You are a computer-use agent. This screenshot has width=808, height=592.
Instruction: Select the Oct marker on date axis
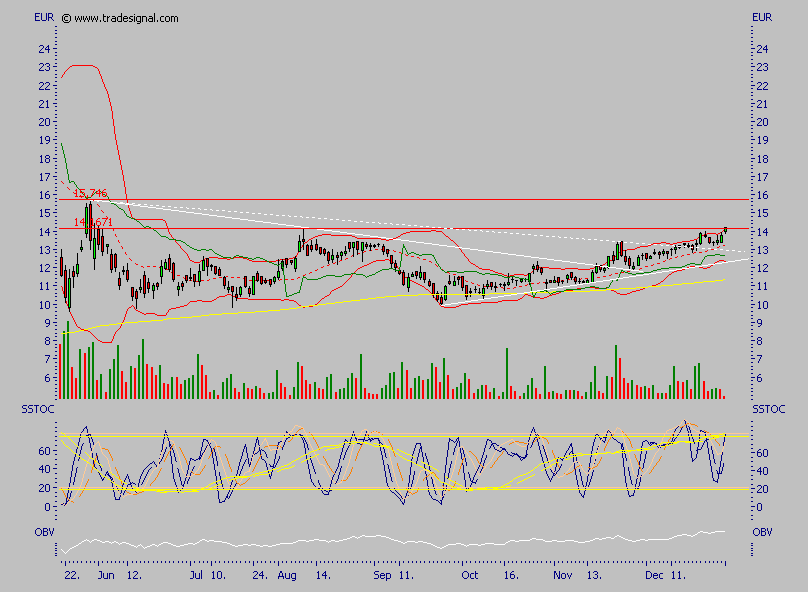(x=470, y=576)
